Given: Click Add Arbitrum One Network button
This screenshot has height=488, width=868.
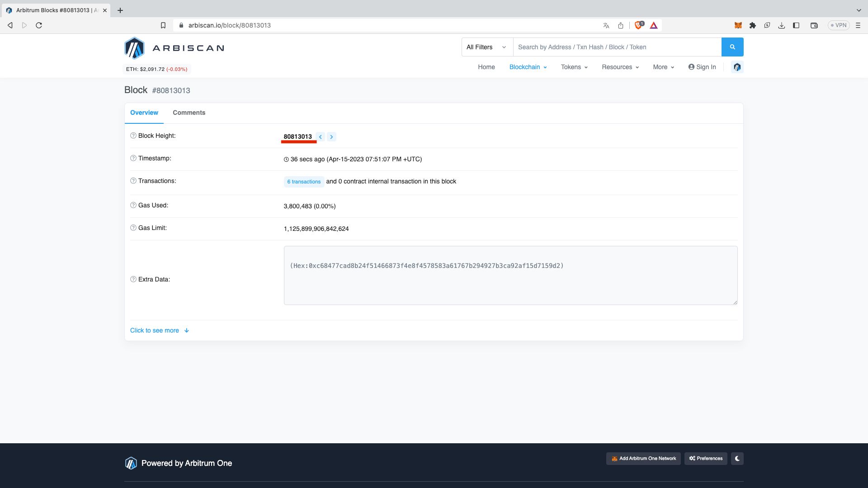Looking at the screenshot, I should (643, 459).
